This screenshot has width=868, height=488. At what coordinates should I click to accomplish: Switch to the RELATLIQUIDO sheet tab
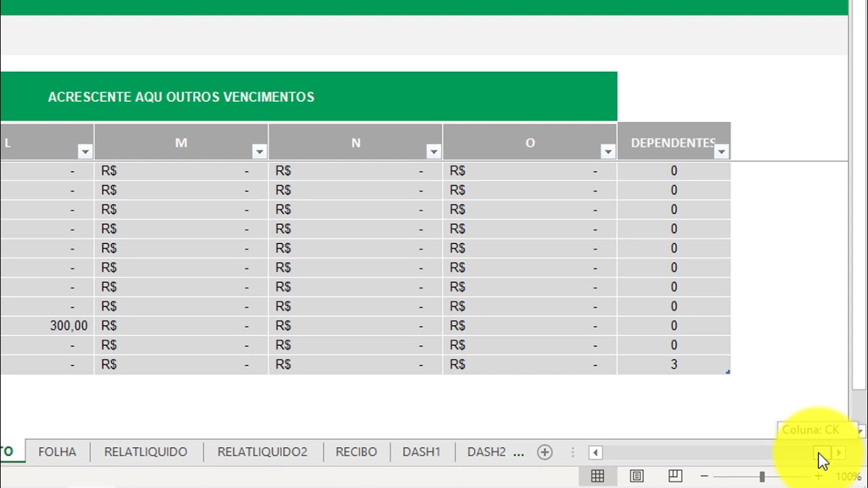point(146,452)
